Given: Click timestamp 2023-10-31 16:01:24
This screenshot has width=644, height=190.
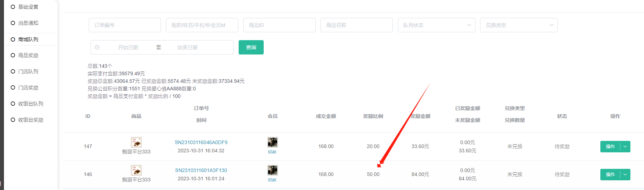Looking at the screenshot, I should (x=201, y=179).
